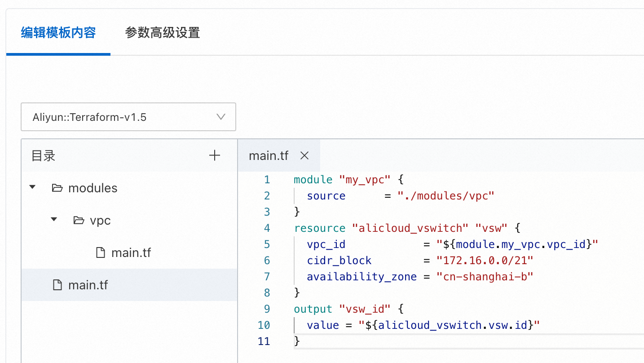Click the "vsw_id" output name

pyautogui.click(x=365, y=309)
